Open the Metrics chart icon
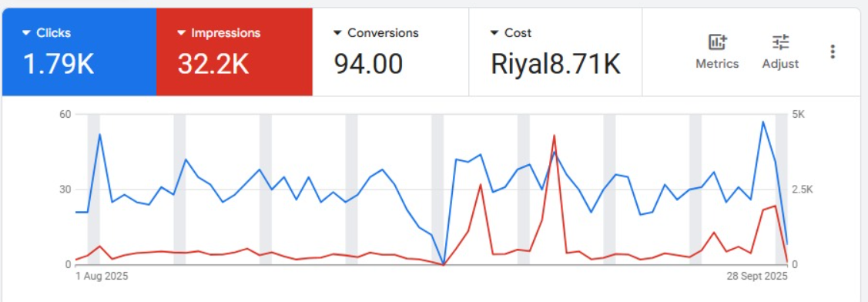Viewport: 868px width, 302px height. pos(718,42)
